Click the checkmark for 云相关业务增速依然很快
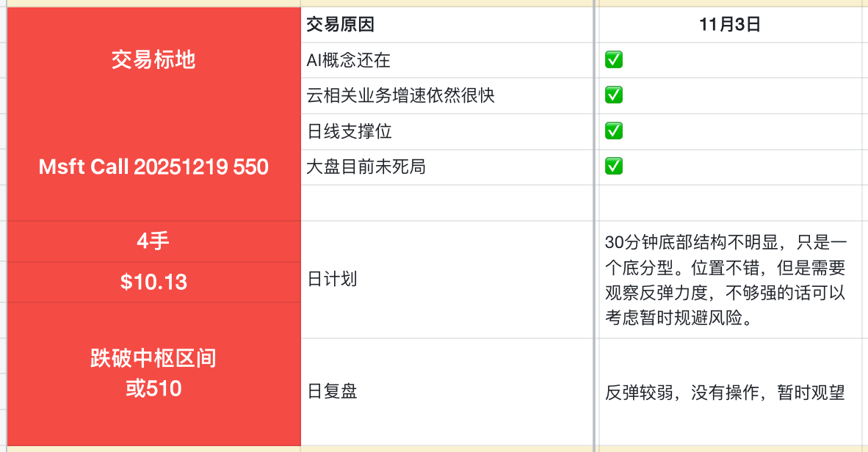 coord(614,95)
